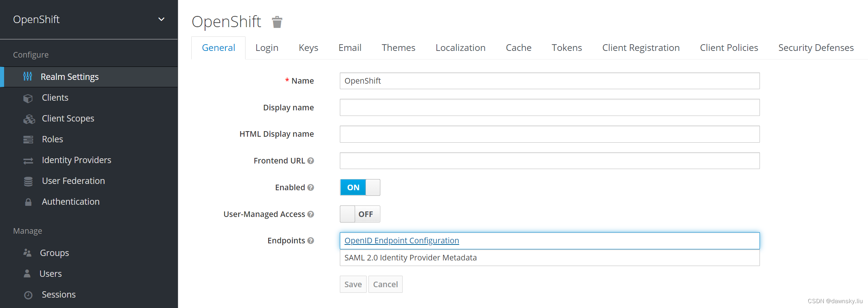Switch to the Login tab
868x308 pixels.
click(267, 48)
